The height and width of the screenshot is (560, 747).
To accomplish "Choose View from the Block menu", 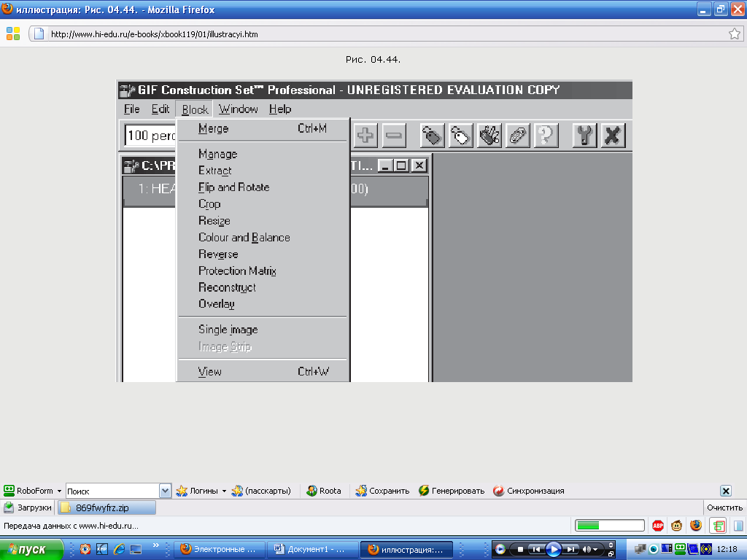I will pos(263,371).
